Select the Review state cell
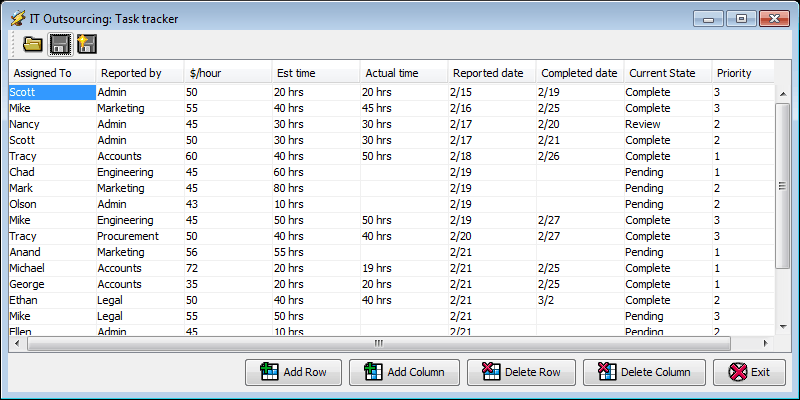 point(668,124)
